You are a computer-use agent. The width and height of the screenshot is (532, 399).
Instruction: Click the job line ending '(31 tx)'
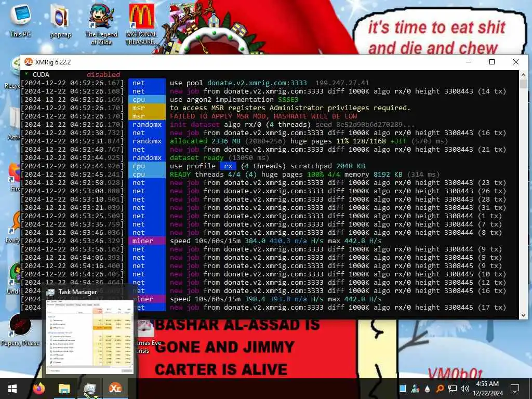338,208
